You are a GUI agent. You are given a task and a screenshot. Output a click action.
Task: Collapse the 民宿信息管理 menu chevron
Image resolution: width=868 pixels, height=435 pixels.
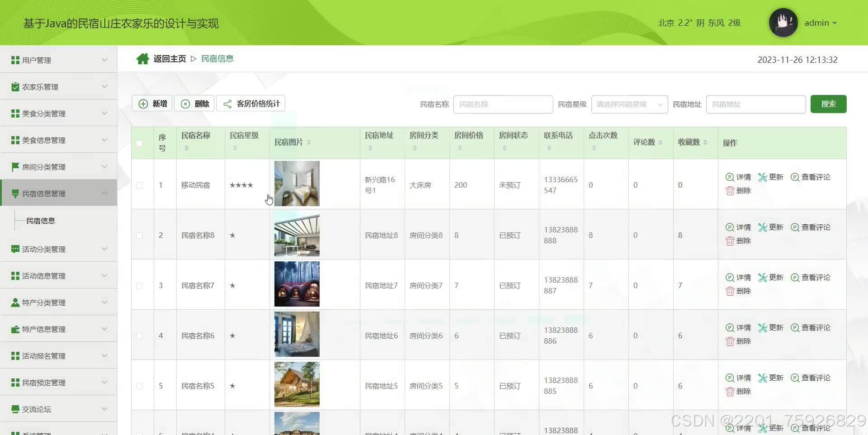point(104,193)
